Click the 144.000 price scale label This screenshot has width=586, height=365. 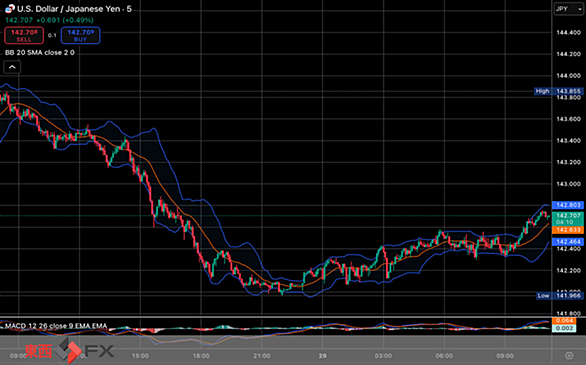(x=568, y=75)
